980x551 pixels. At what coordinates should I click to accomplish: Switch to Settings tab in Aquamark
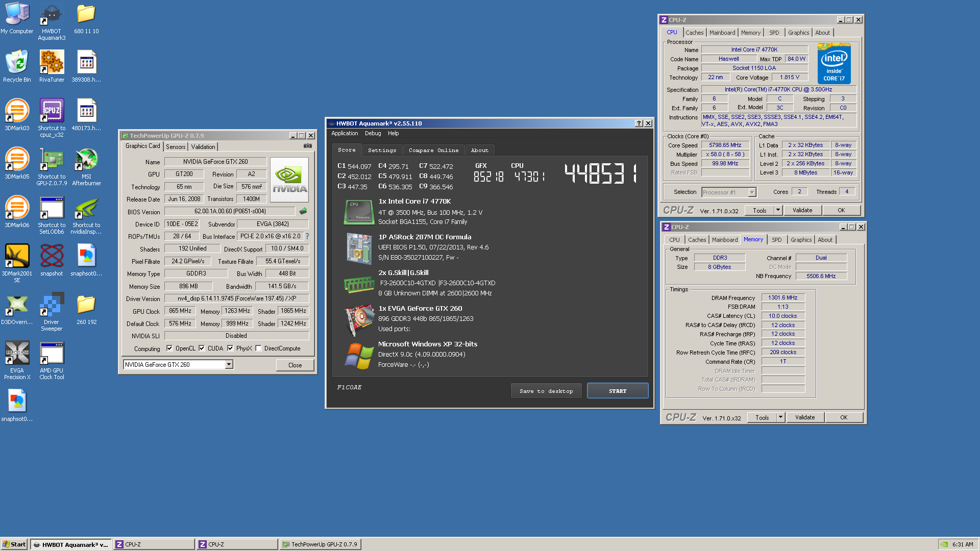382,150
